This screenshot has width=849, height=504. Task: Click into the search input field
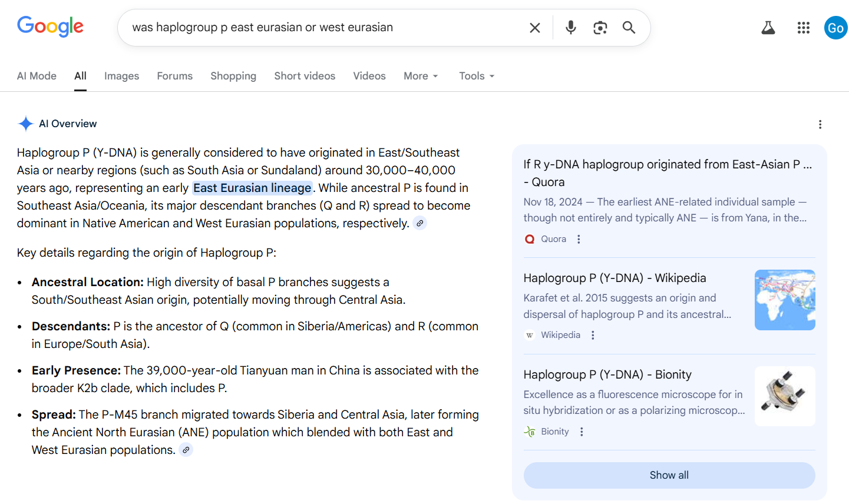pyautogui.click(x=324, y=28)
